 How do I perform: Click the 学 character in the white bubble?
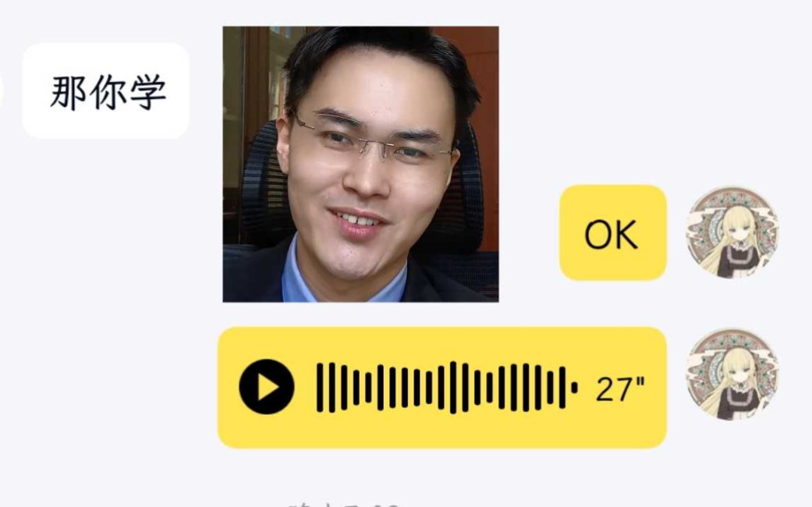coord(147,92)
